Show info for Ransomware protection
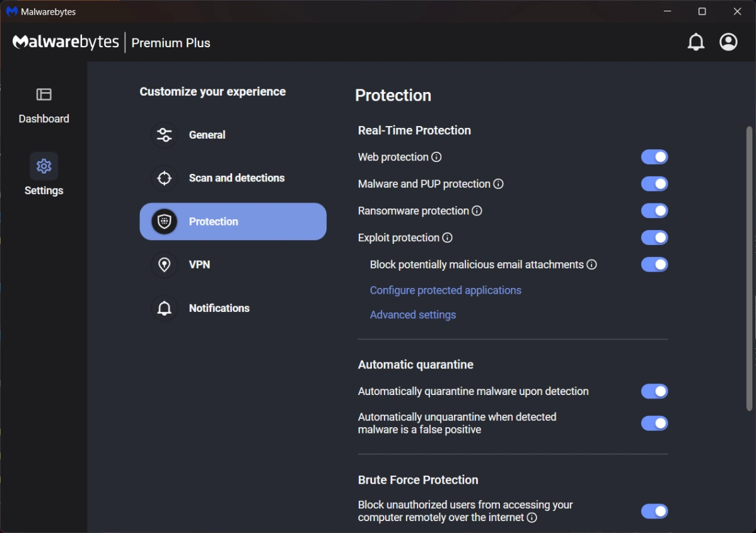The image size is (756, 533). [x=477, y=211]
